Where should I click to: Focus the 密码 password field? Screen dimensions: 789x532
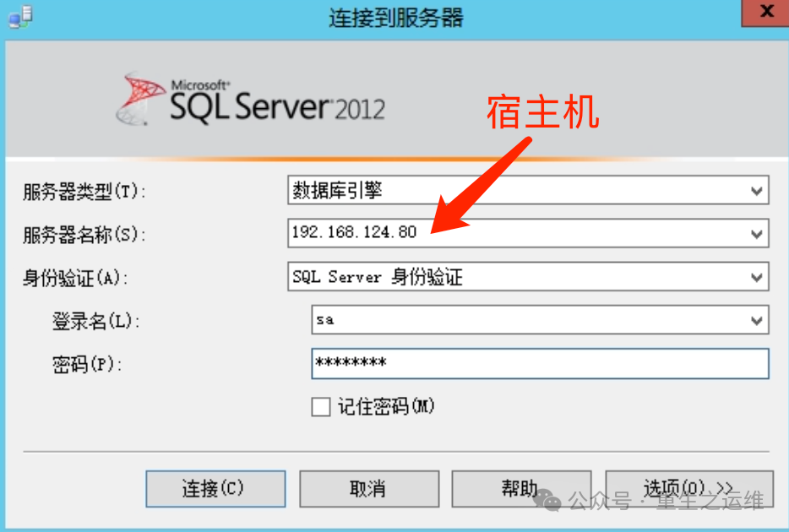[540, 364]
